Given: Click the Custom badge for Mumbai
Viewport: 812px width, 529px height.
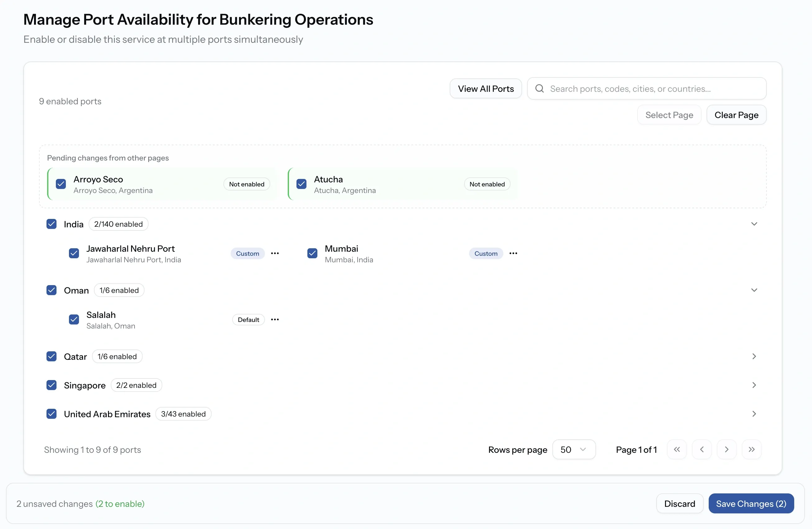Looking at the screenshot, I should pos(486,253).
